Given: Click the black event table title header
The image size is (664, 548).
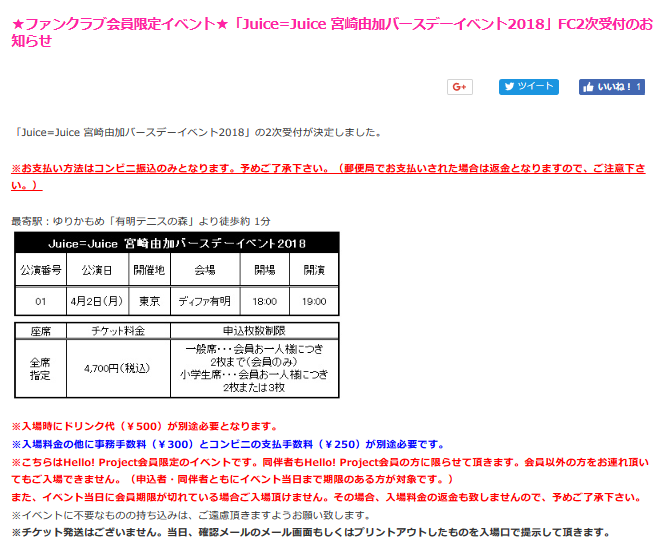Looking at the screenshot, I should [177, 243].
